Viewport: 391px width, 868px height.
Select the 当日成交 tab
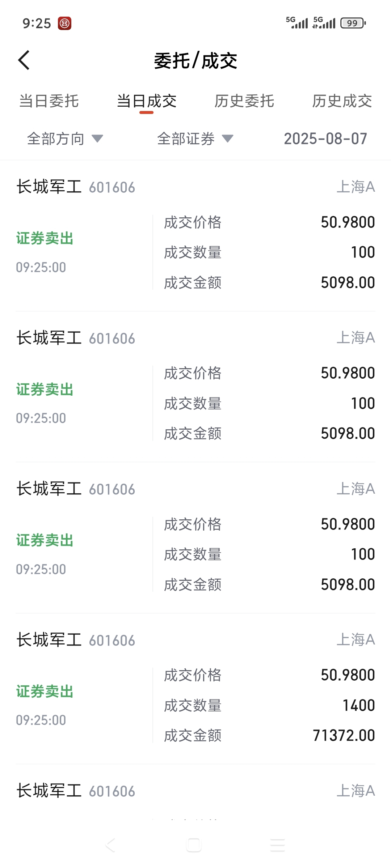coord(147,101)
